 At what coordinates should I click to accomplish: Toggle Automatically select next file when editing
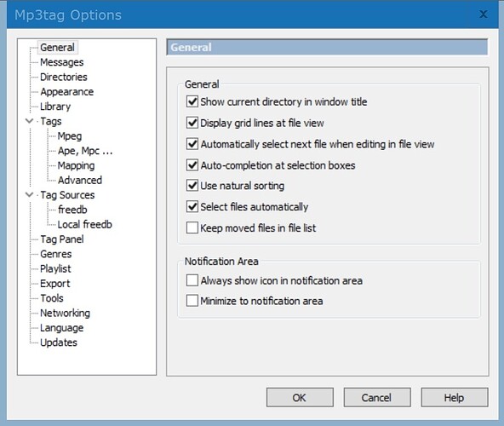[192, 144]
